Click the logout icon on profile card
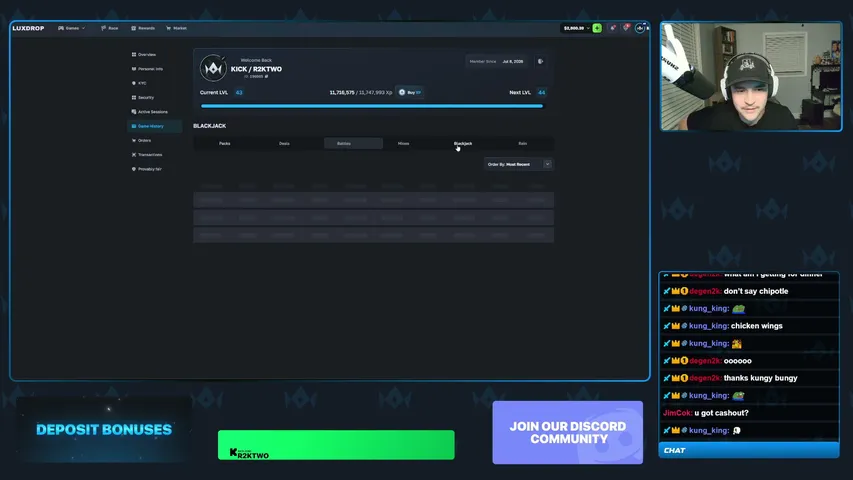The height and width of the screenshot is (480, 853). point(541,61)
